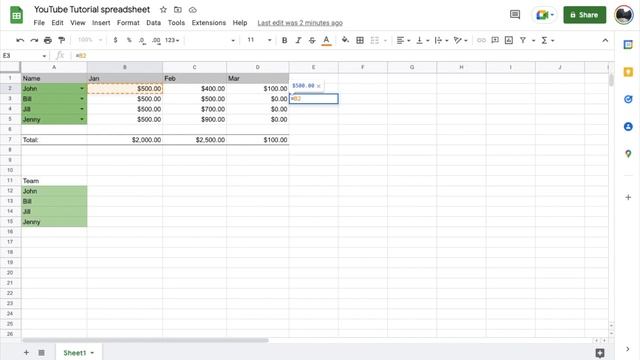
Task: Open the Google account avatar
Action: click(x=624, y=15)
